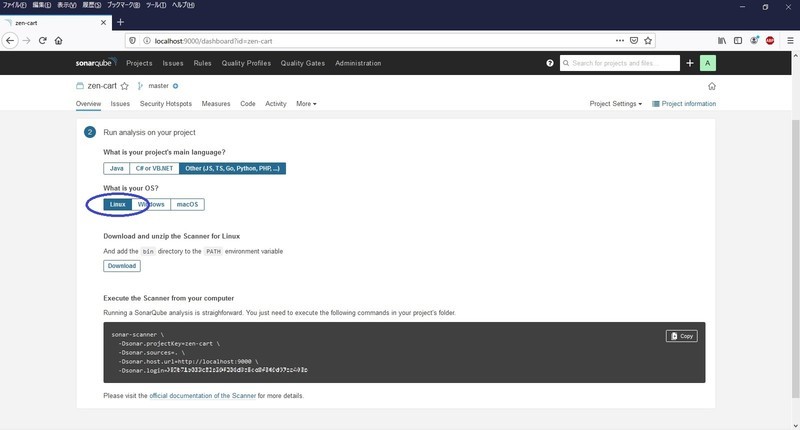Switch to the project Issues tab
Image resolution: width=800 pixels, height=430 pixels.
click(x=120, y=104)
